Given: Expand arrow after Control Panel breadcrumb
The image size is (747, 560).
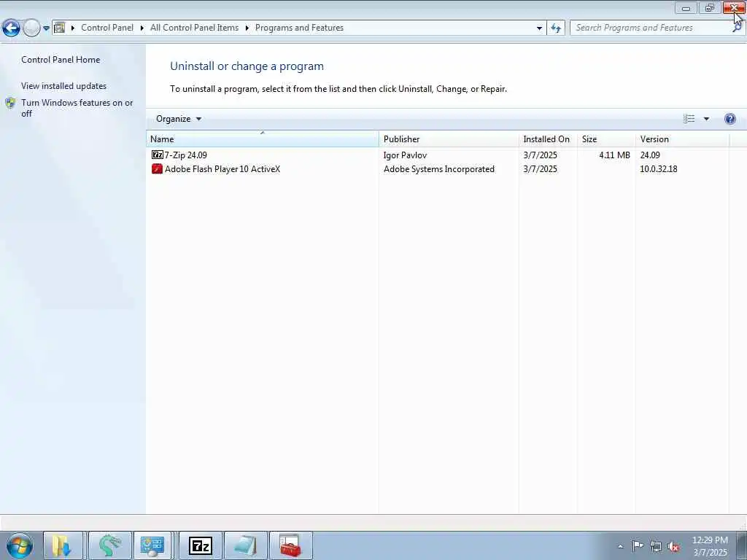Looking at the screenshot, I should (142, 28).
